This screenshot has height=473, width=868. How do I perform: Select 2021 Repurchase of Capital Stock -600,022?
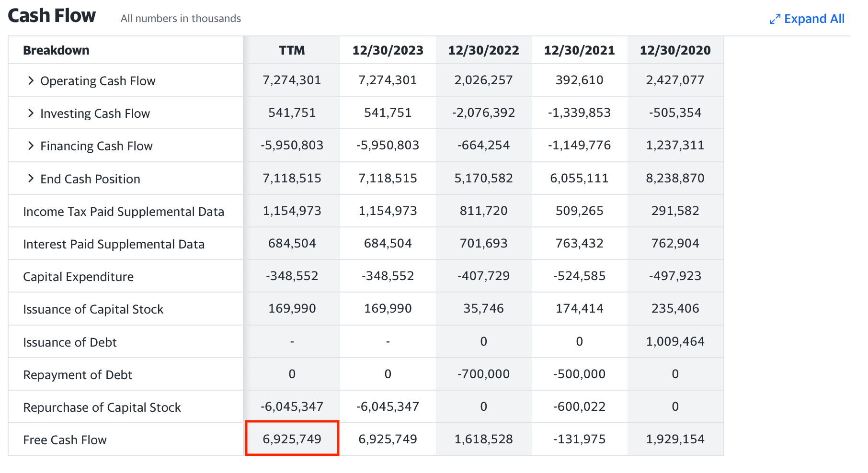tap(579, 406)
